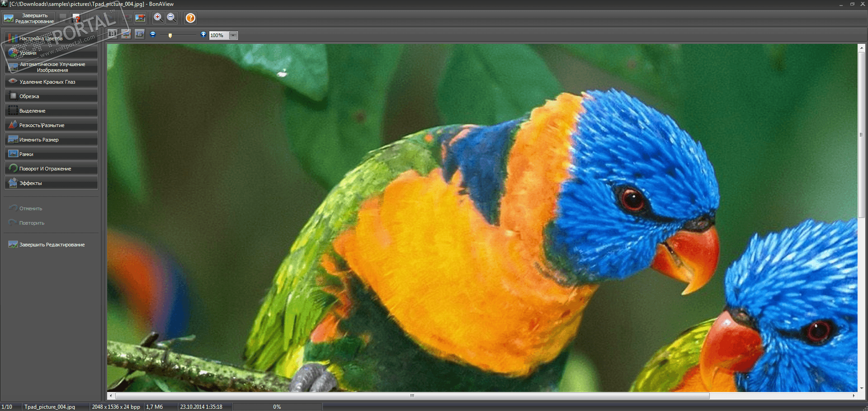The height and width of the screenshot is (411, 868).
Task: Open the Рамки frames tool
Action: (51, 154)
